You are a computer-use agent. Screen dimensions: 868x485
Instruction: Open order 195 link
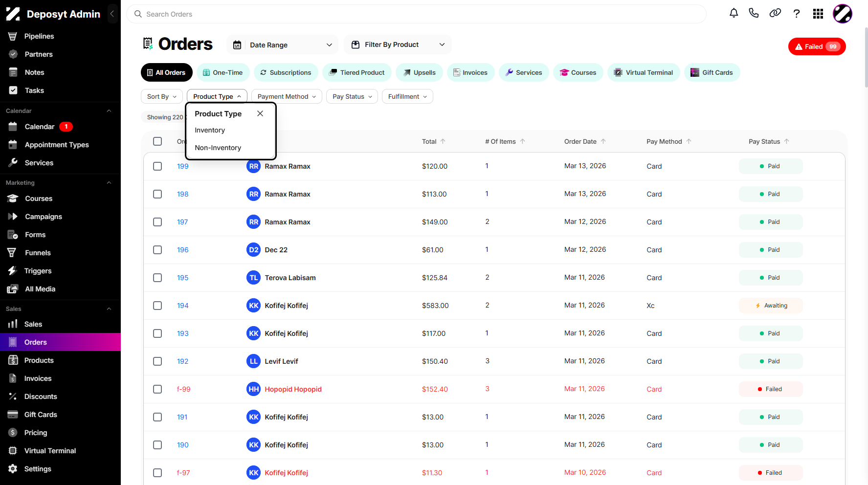click(182, 278)
